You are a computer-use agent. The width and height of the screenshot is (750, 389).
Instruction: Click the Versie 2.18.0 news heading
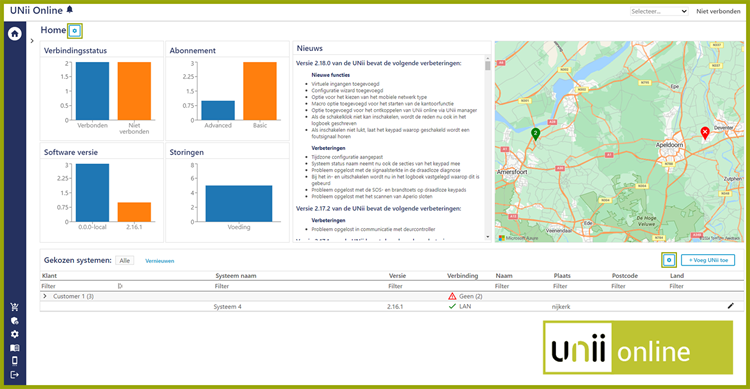[378, 63]
